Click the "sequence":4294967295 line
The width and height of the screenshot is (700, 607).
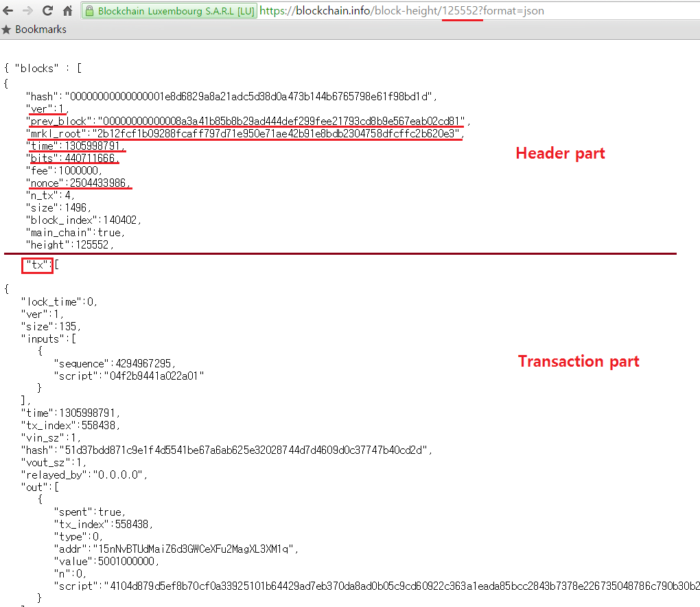[x=115, y=363]
